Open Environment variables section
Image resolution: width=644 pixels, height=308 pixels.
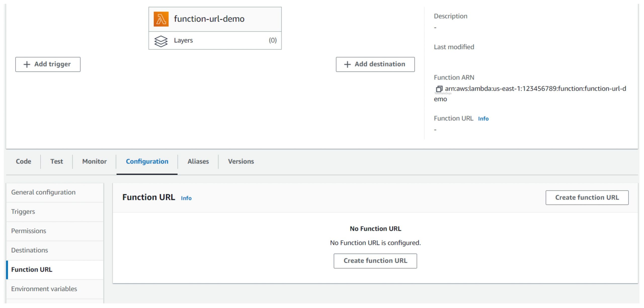pos(44,289)
